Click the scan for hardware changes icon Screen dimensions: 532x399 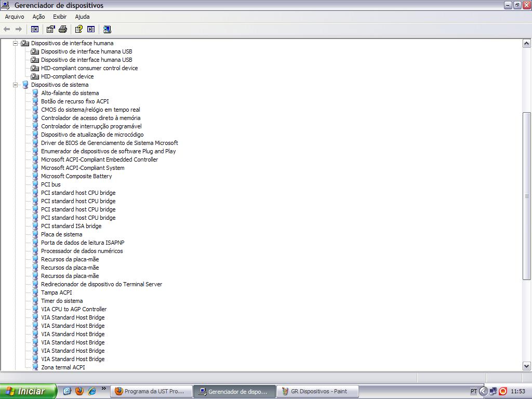point(107,29)
